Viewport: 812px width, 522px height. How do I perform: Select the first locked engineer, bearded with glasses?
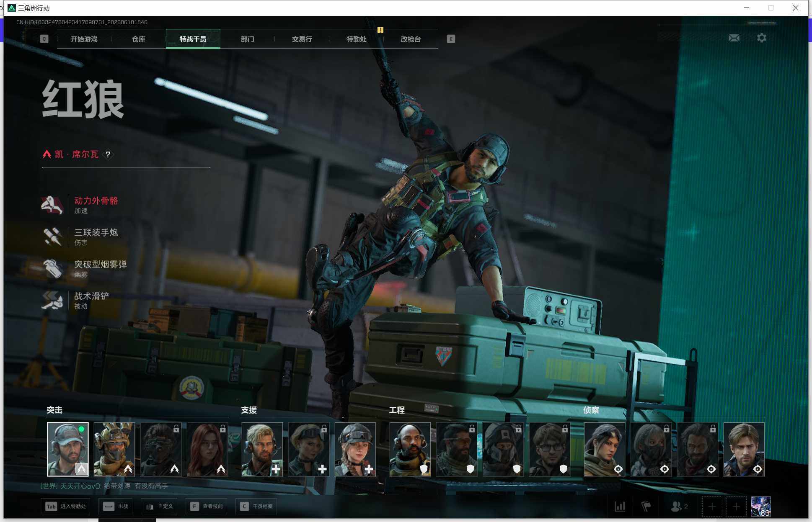[x=457, y=449]
